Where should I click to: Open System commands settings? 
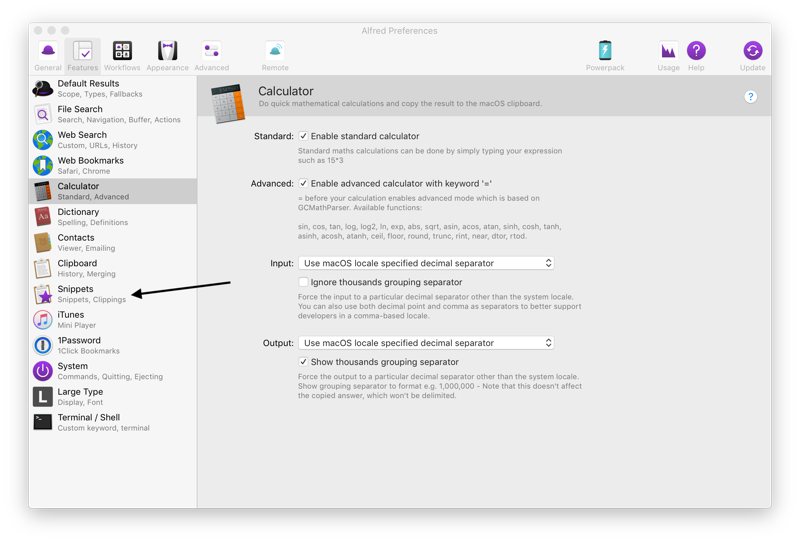coord(113,371)
